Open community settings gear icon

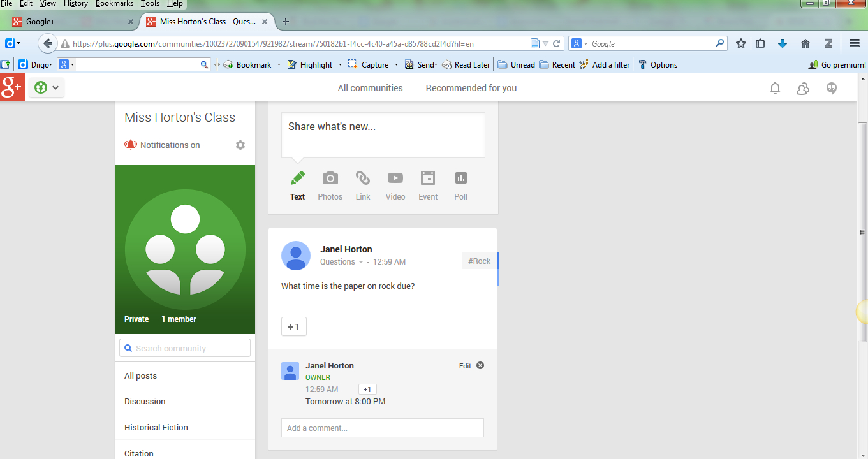tap(240, 145)
